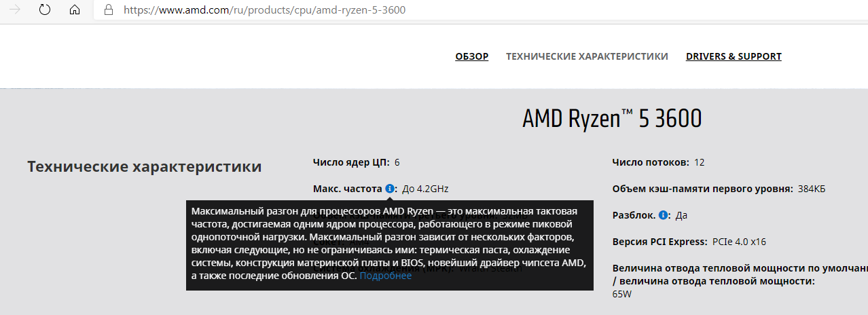Click the info icon beside Разблок.

point(663,215)
